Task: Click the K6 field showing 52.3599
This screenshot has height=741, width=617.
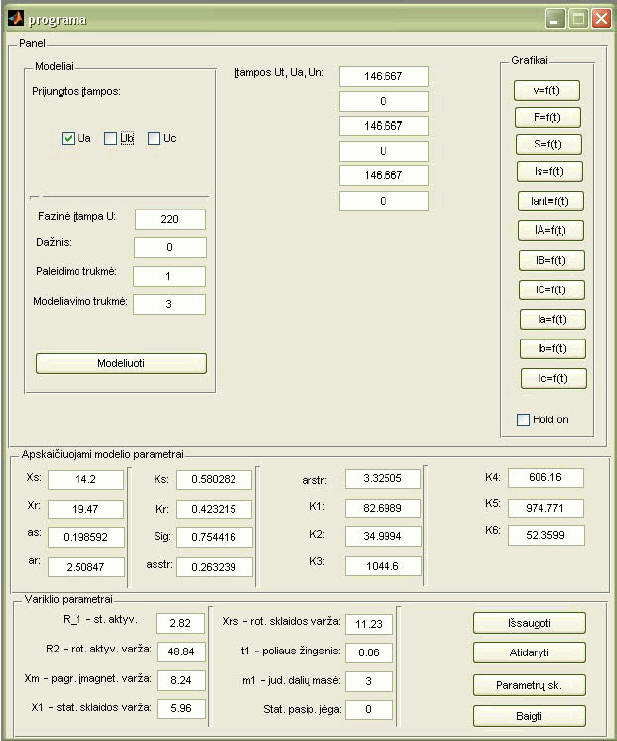Action: tap(546, 535)
